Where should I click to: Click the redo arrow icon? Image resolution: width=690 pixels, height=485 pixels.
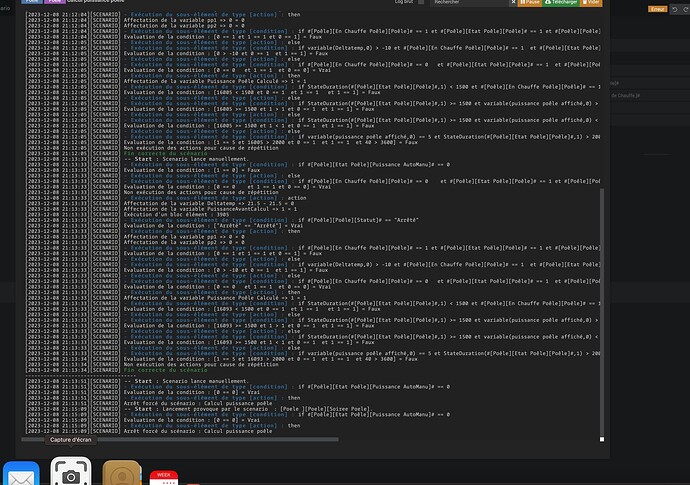(686, 10)
